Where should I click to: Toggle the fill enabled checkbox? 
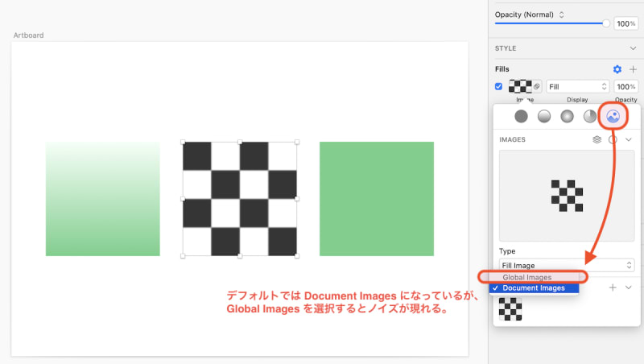pos(498,87)
